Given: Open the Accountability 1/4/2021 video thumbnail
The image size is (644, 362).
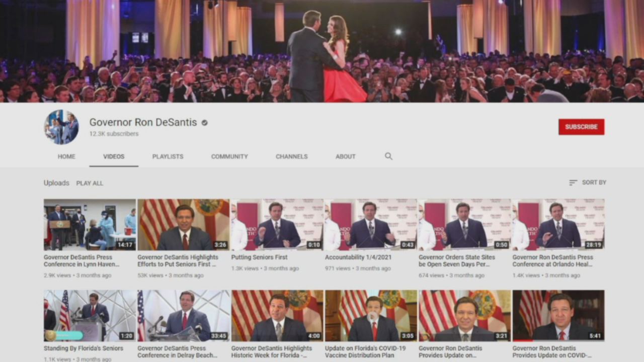Looking at the screenshot, I should click(x=371, y=225).
